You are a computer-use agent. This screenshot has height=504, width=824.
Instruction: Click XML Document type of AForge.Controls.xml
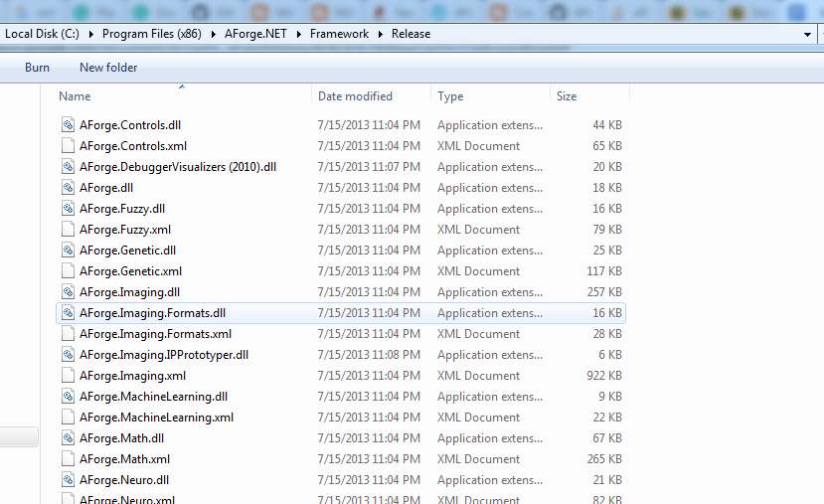(479, 145)
